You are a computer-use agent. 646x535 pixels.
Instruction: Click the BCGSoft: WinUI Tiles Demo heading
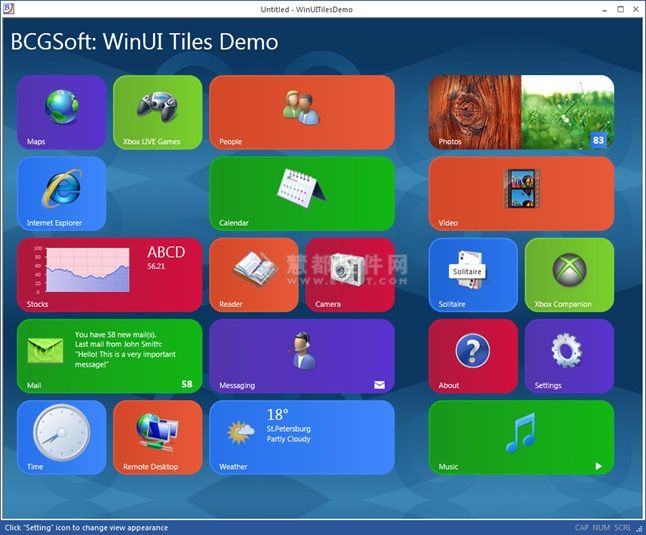pyautogui.click(x=144, y=42)
